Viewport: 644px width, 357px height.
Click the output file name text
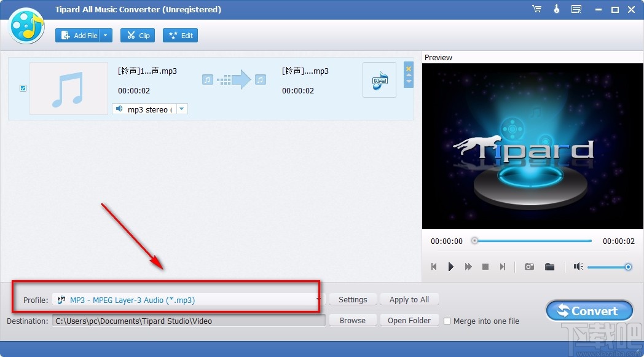point(305,71)
